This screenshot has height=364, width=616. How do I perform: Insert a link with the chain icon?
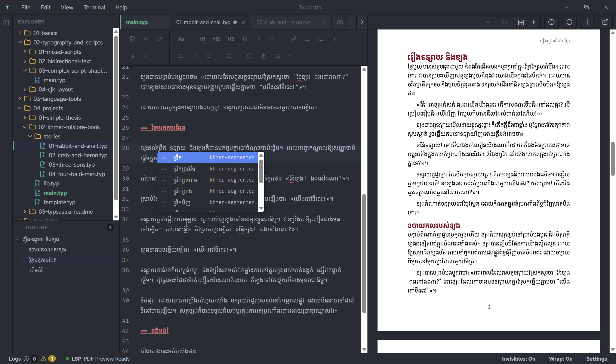(x=293, y=39)
